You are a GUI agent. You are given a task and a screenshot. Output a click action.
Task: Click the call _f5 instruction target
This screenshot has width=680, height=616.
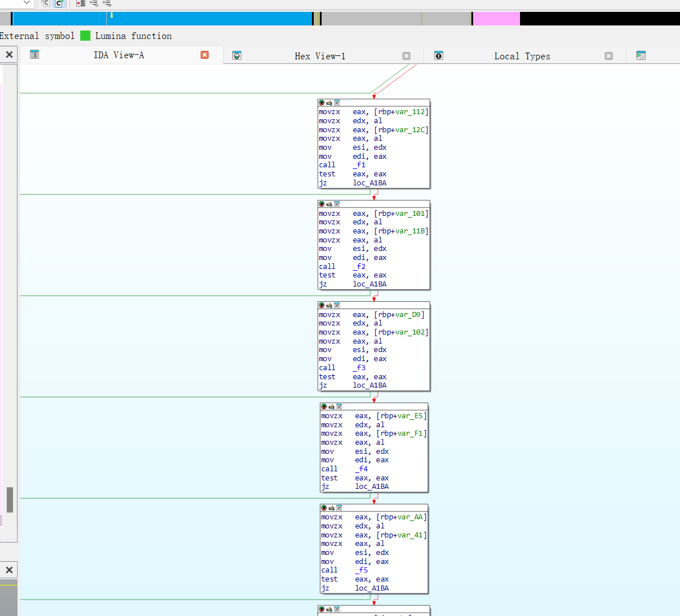pos(362,570)
